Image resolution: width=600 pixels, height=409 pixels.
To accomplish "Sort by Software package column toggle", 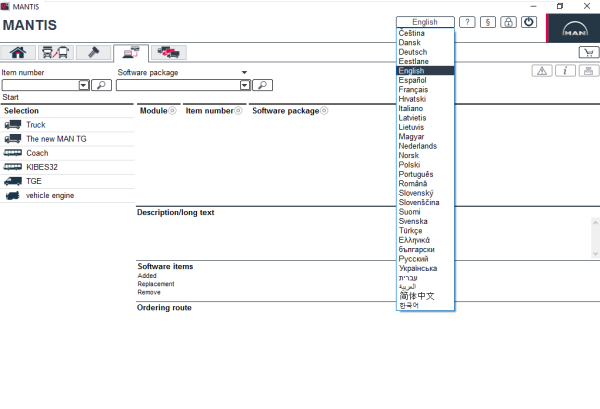I will pyautogui.click(x=324, y=111).
